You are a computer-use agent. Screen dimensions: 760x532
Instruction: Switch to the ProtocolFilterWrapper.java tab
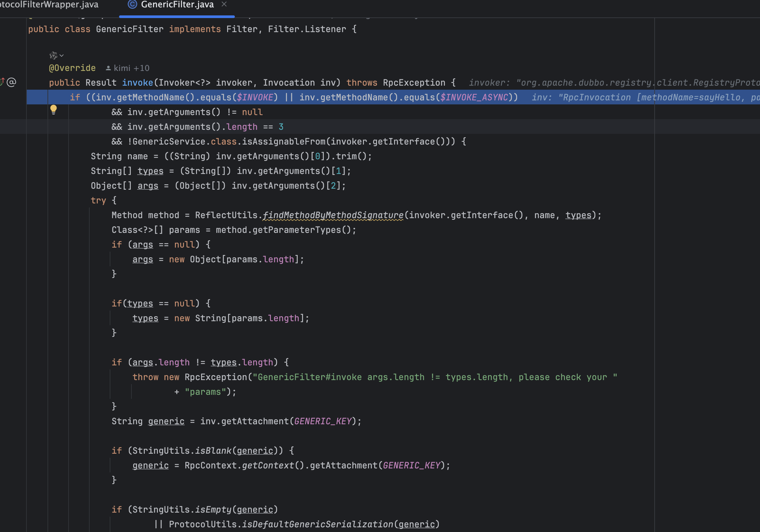pos(50,5)
